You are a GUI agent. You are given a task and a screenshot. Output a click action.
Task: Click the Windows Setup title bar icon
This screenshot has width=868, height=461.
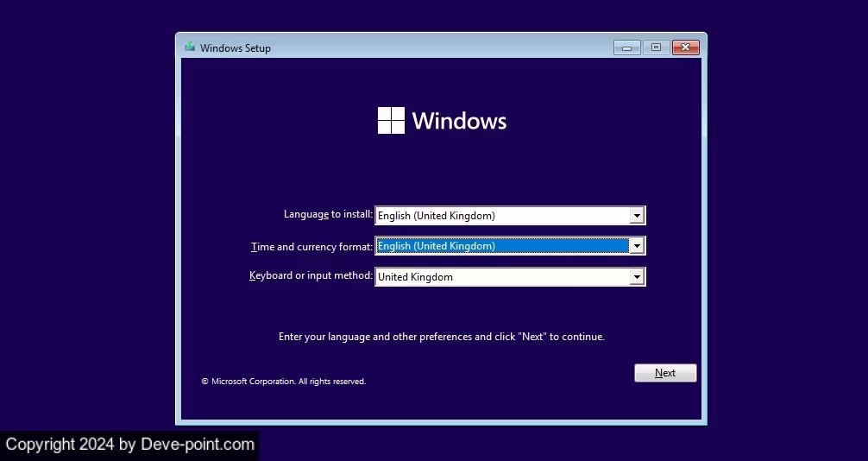[x=190, y=47]
